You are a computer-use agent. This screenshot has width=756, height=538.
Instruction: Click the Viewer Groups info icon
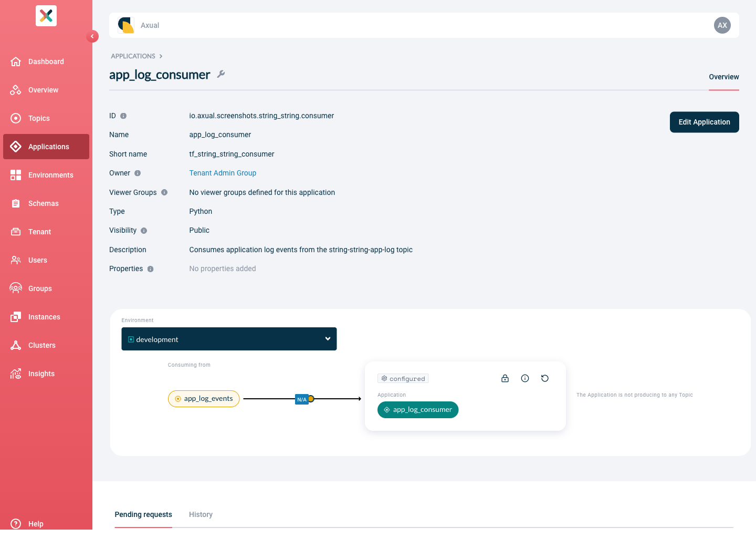point(164,192)
